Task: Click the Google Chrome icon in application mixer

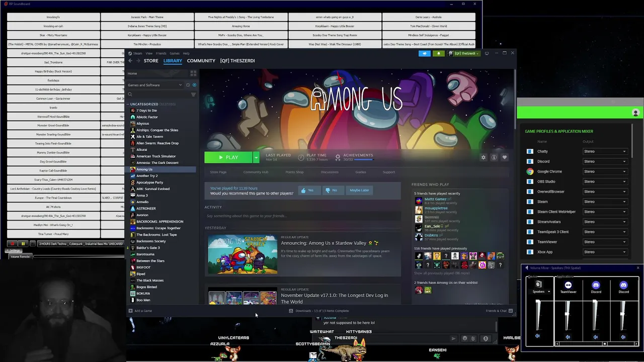Action: click(x=530, y=171)
